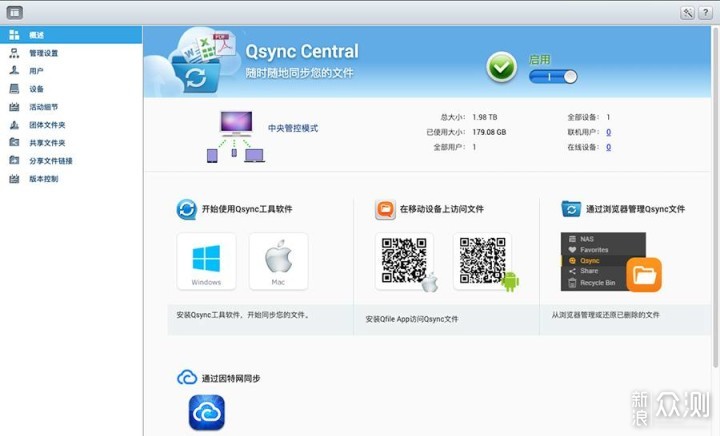Download the Windows Qsync client
This screenshot has width=720, height=436.
[206, 261]
